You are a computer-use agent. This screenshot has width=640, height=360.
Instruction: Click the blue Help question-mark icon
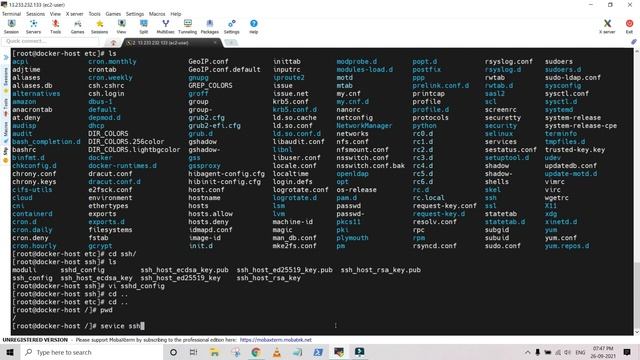(x=253, y=27)
